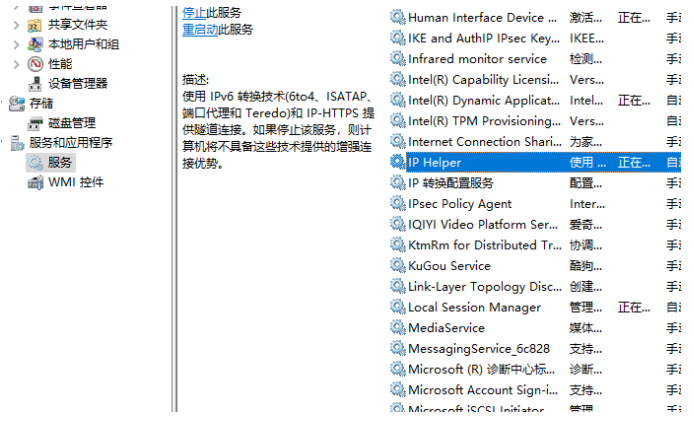Select the 磁盘管理 disk icon

pyautogui.click(x=35, y=123)
